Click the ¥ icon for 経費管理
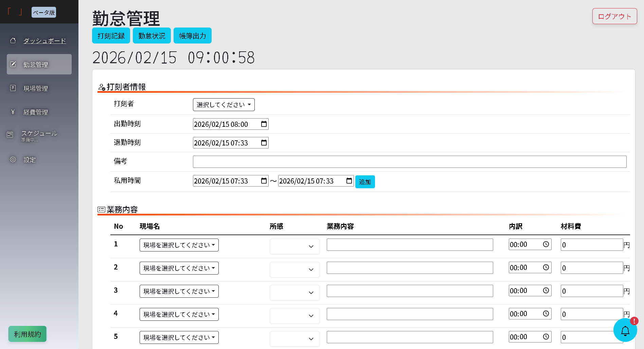644x349 pixels. (13, 112)
